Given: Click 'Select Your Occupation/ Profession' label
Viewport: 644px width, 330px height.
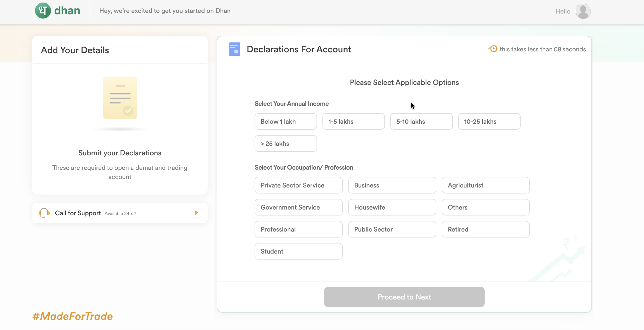Looking at the screenshot, I should [x=304, y=167].
